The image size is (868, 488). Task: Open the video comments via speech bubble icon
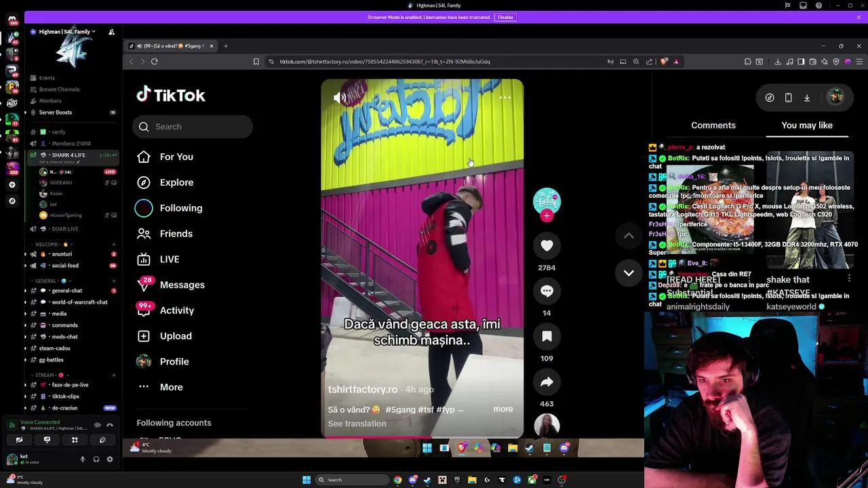pyautogui.click(x=547, y=291)
